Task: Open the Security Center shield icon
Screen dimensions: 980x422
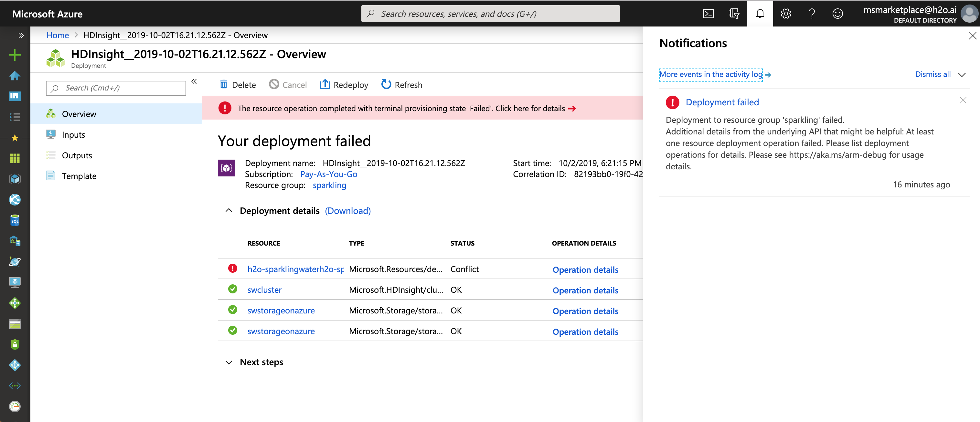Action: 15,344
